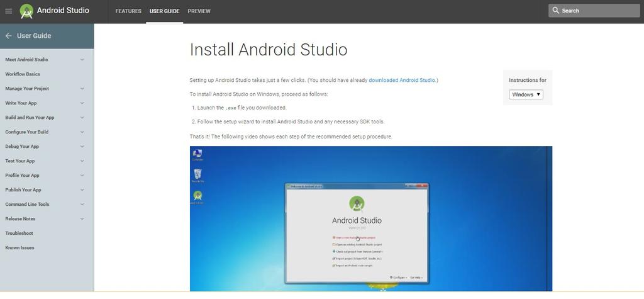Expand Meet Android Studio section chevron
This screenshot has height=299, width=644.
click(x=82, y=60)
